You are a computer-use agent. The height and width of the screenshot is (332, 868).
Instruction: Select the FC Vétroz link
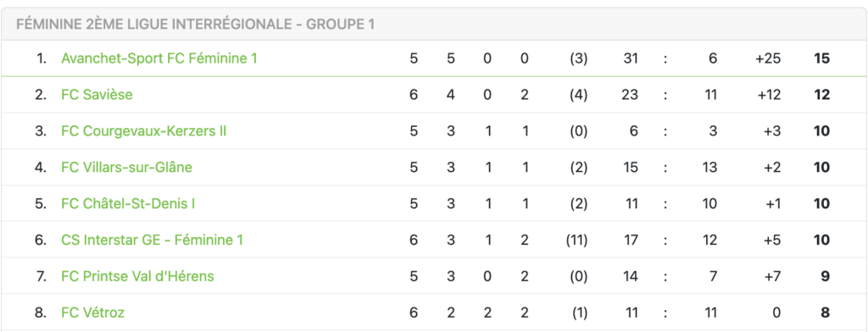(x=93, y=313)
